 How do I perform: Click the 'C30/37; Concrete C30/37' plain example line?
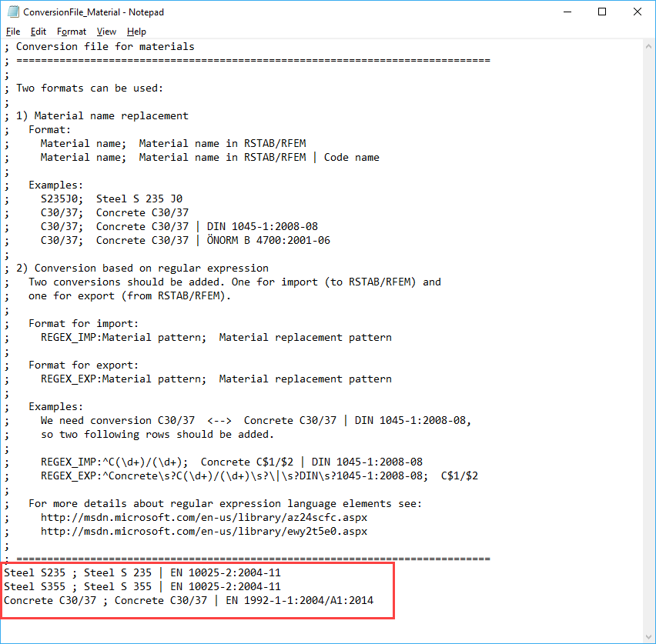pyautogui.click(x=115, y=213)
